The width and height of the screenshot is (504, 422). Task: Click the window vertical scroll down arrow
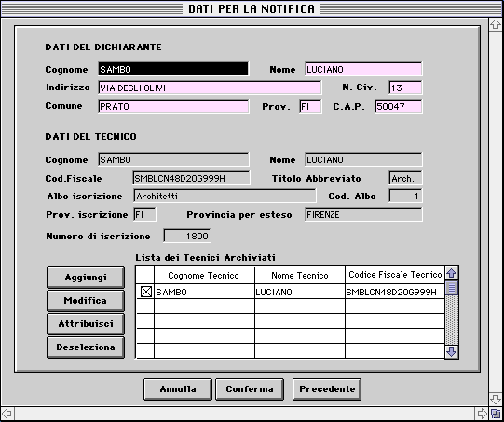[496, 400]
